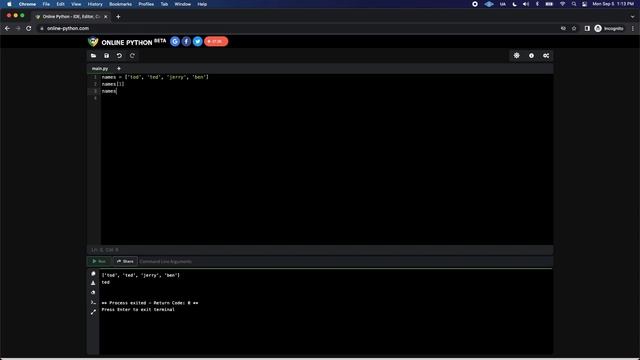This screenshot has height=360, width=640.
Task: Expand the tab search dropdown arrow
Action: click(x=633, y=17)
